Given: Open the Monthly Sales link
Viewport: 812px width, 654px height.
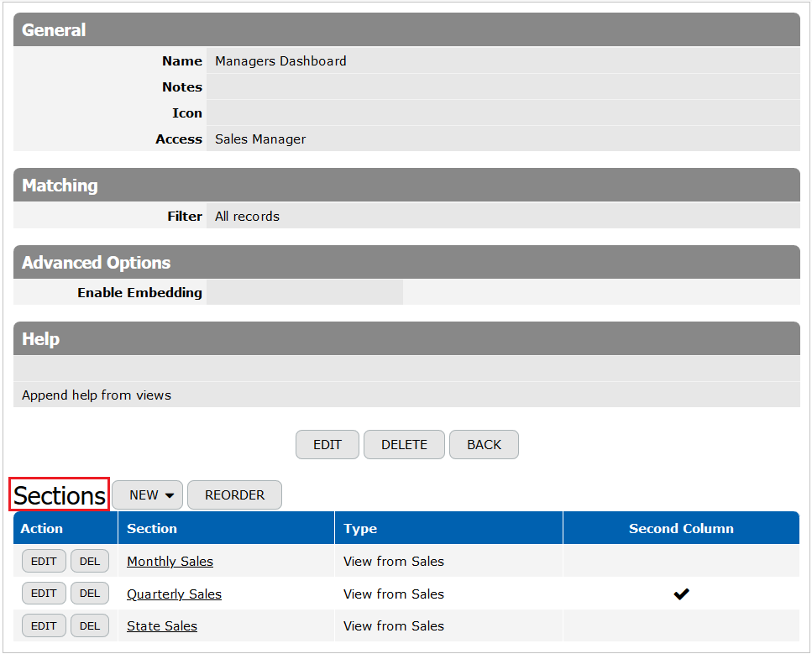Looking at the screenshot, I should [x=170, y=562].
